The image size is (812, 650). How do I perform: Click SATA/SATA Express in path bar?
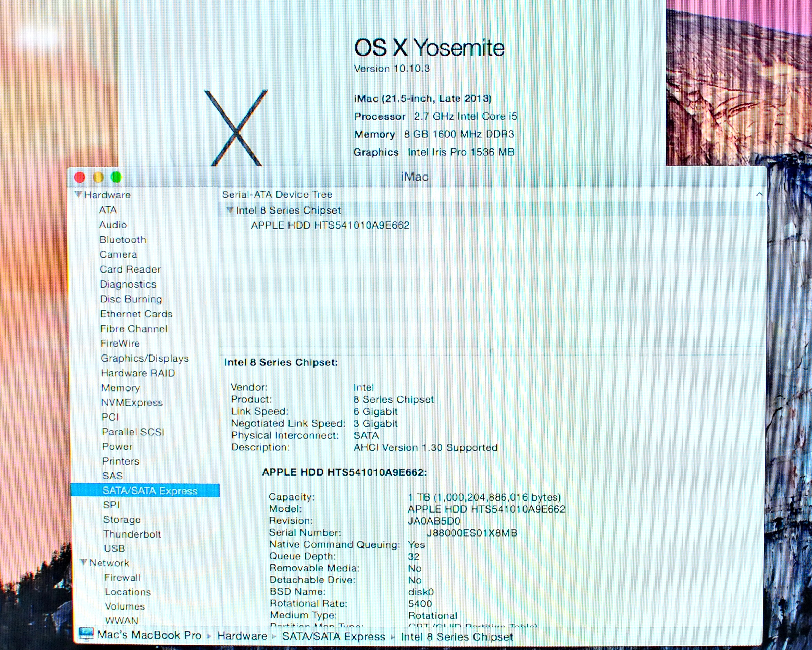(x=334, y=636)
